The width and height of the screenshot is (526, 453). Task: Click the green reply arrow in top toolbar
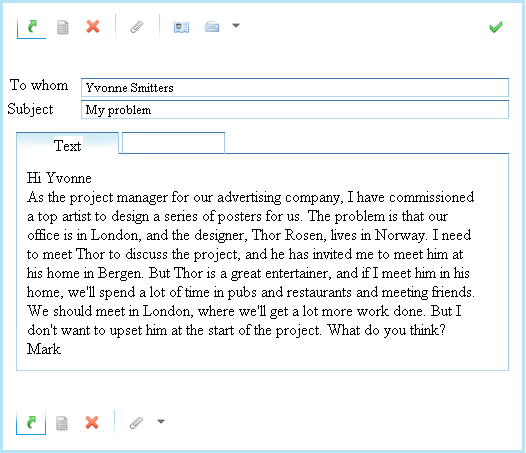point(32,27)
